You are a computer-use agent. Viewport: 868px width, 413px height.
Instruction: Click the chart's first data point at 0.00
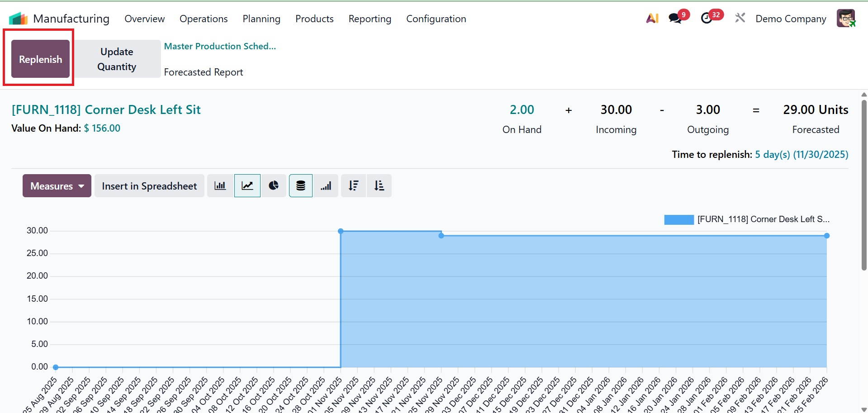point(56,367)
